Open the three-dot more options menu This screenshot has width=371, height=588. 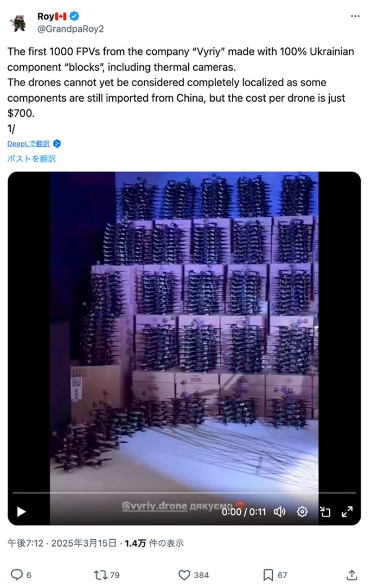click(355, 16)
